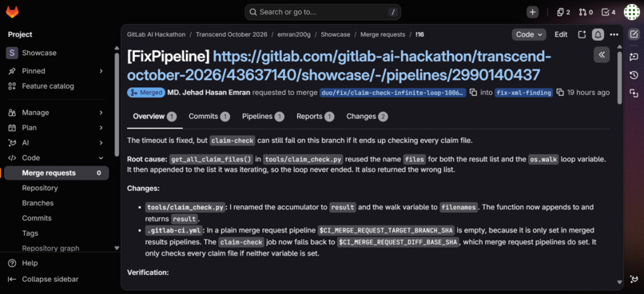Click the Merged status badge
Screen dimensions: 644x294
pos(146,93)
